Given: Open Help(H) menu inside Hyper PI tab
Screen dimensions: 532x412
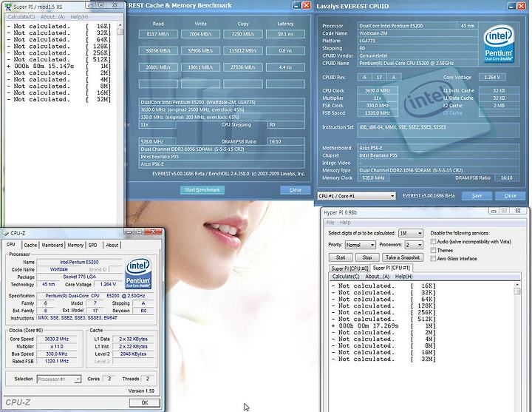Looking at the screenshot, I should pos(403,277).
